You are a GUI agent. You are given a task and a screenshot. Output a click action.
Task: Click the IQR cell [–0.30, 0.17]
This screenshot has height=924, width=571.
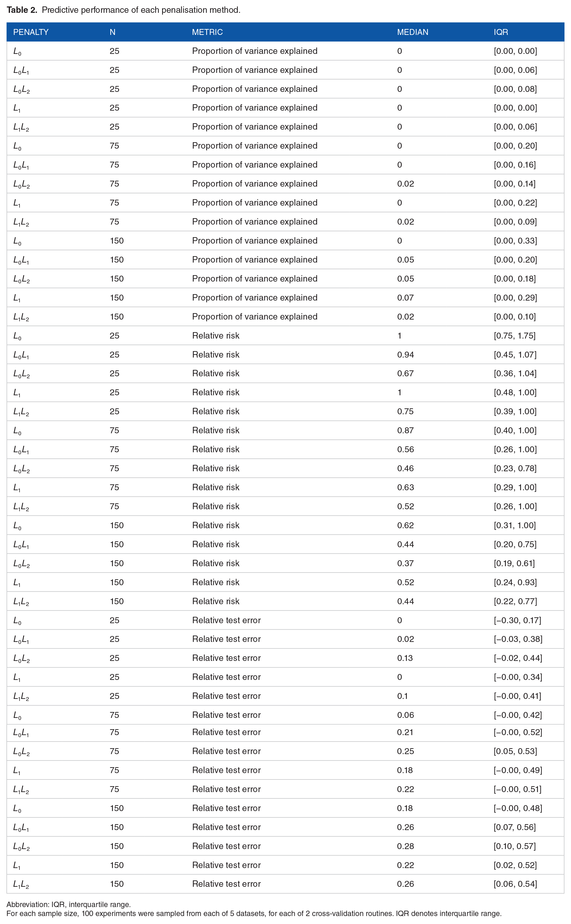[x=517, y=620]
